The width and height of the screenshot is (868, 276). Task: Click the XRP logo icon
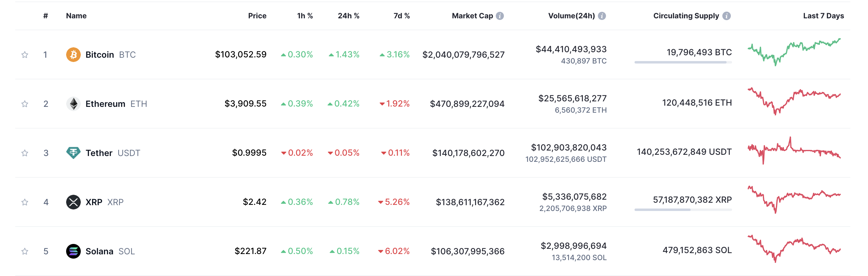pos(73,202)
